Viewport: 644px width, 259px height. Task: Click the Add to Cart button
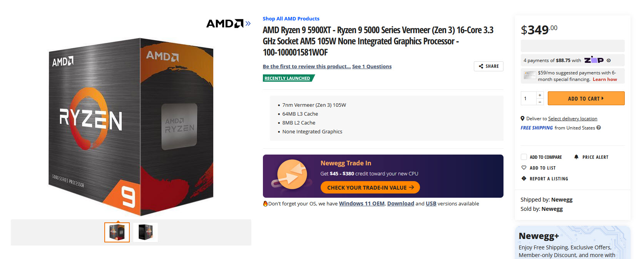click(586, 98)
